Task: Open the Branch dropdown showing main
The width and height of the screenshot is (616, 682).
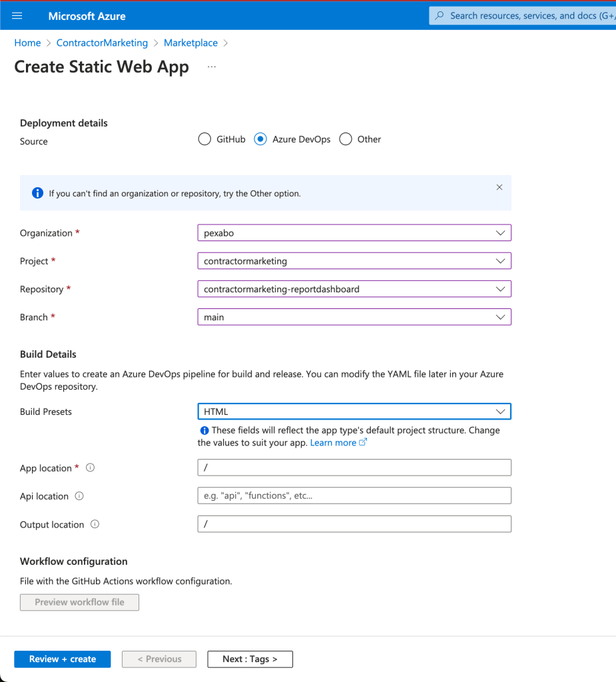Action: [354, 317]
